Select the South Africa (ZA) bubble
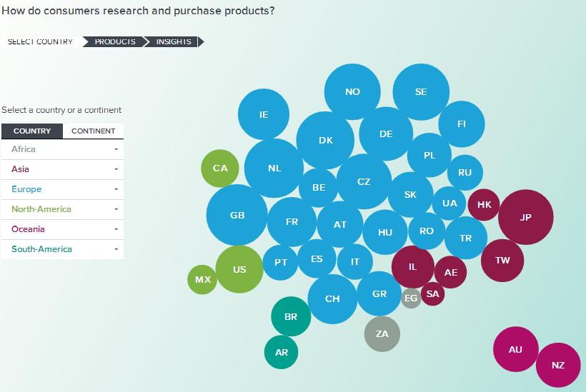 tap(382, 333)
